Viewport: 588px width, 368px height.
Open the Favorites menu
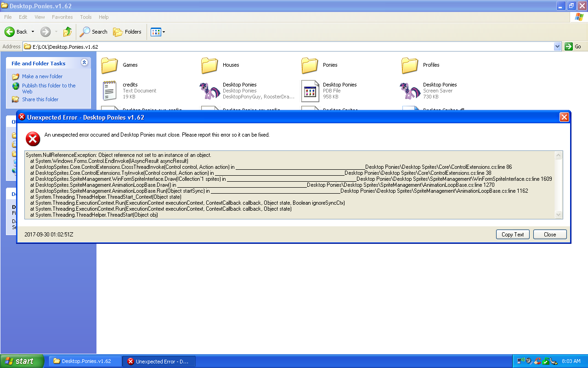point(62,17)
